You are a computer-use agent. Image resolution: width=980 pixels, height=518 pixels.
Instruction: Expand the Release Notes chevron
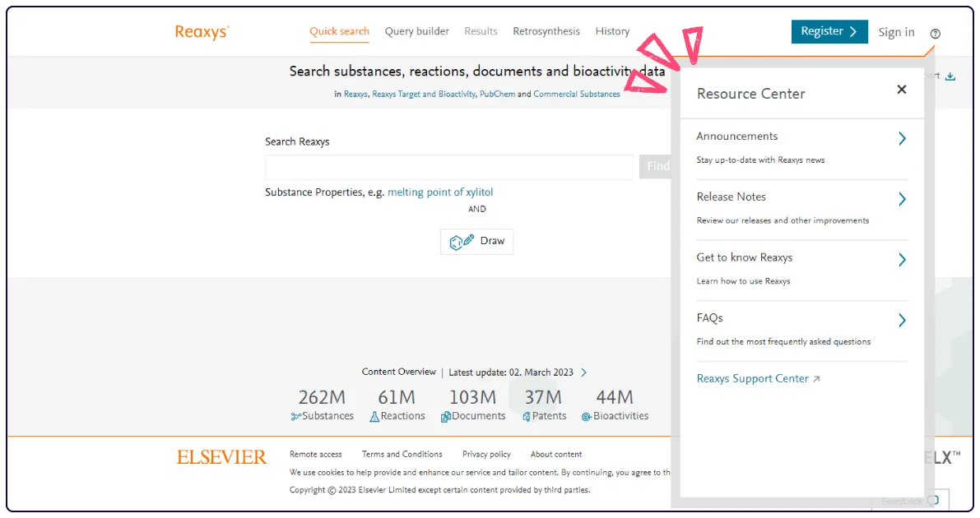coord(902,199)
